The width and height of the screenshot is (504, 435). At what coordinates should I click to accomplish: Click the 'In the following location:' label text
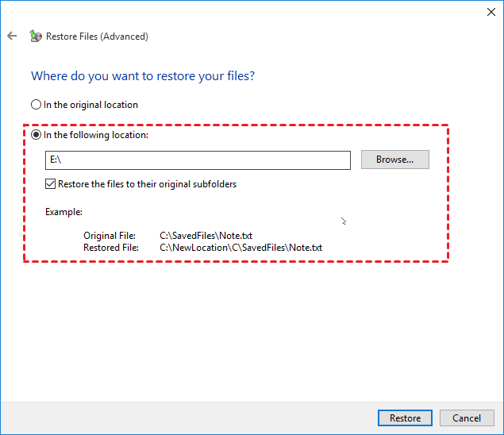96,135
